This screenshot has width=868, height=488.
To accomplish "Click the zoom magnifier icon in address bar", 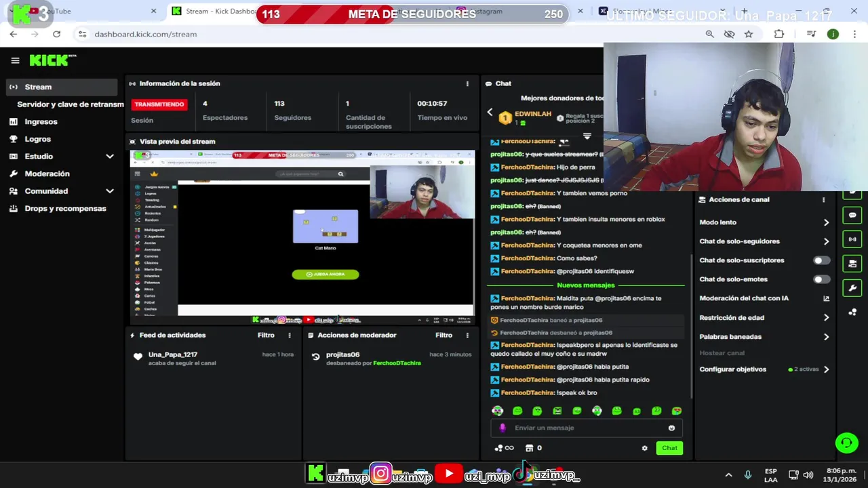I will tap(709, 34).
